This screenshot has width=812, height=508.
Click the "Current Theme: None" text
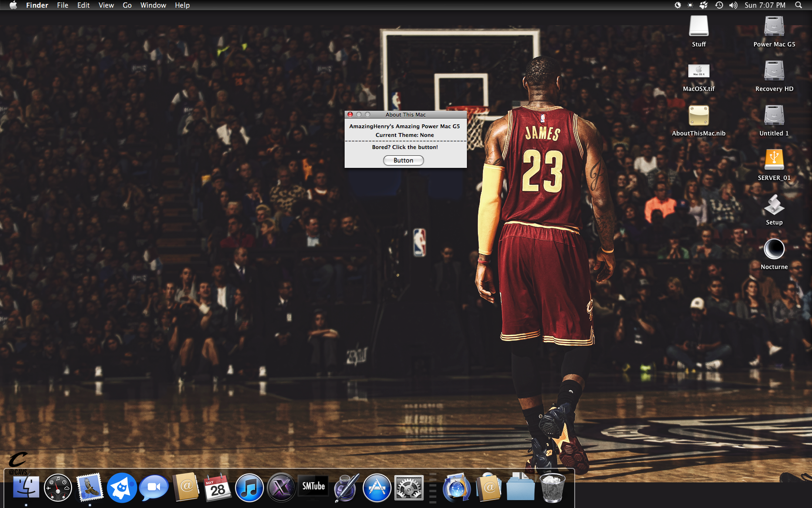click(x=405, y=135)
